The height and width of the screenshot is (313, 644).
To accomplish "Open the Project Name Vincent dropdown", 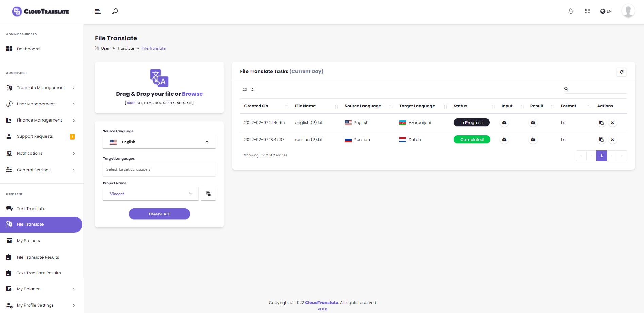I will tap(150, 194).
